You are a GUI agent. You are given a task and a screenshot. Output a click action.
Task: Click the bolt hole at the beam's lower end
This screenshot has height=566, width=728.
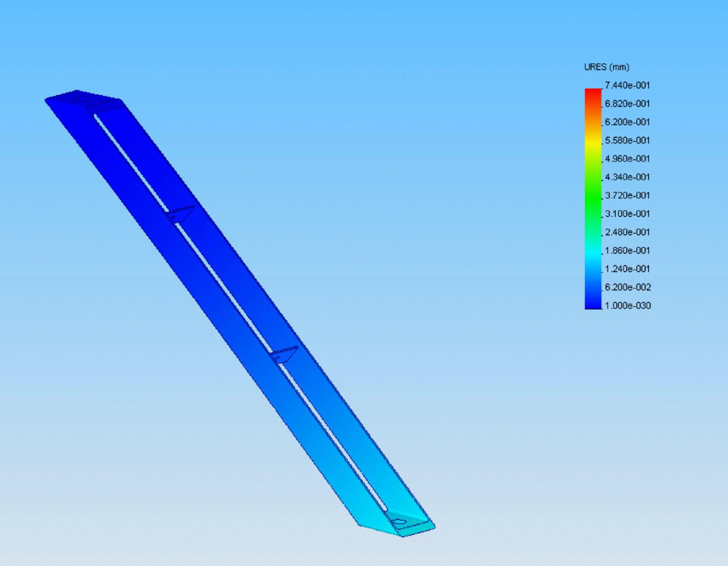[399, 521]
